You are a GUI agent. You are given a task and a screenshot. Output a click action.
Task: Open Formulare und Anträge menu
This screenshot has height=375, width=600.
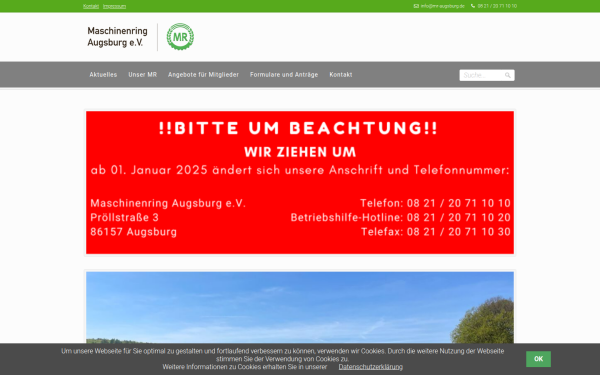284,75
